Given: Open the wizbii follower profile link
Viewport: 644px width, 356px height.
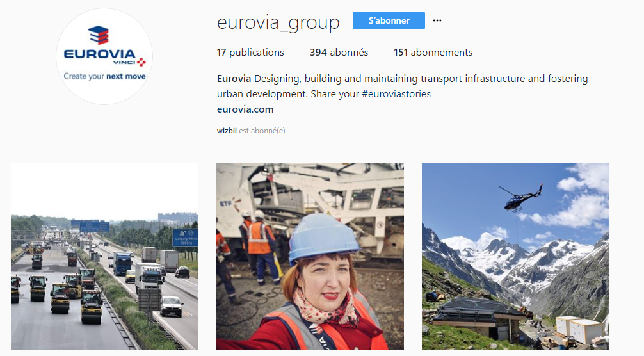Looking at the screenshot, I should pyautogui.click(x=227, y=131).
